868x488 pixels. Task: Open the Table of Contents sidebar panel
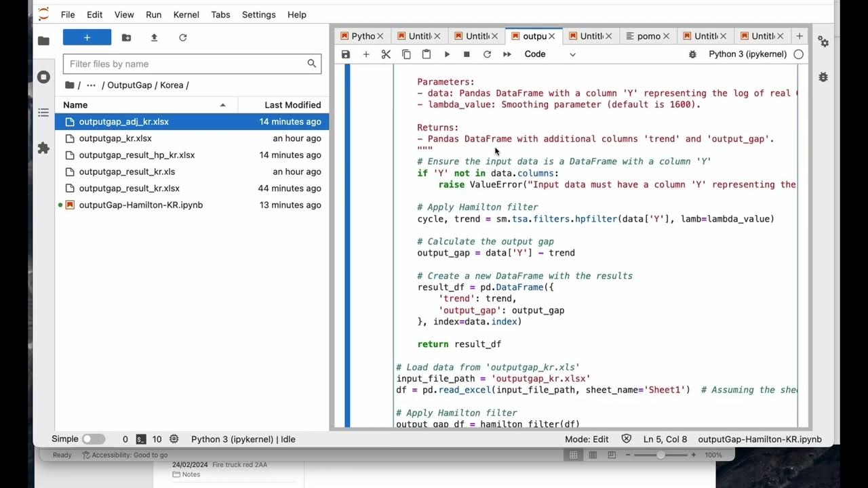coord(43,113)
